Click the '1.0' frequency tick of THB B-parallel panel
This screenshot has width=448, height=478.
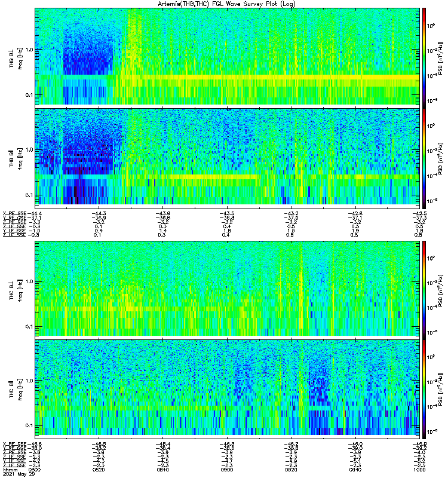pyautogui.click(x=28, y=150)
